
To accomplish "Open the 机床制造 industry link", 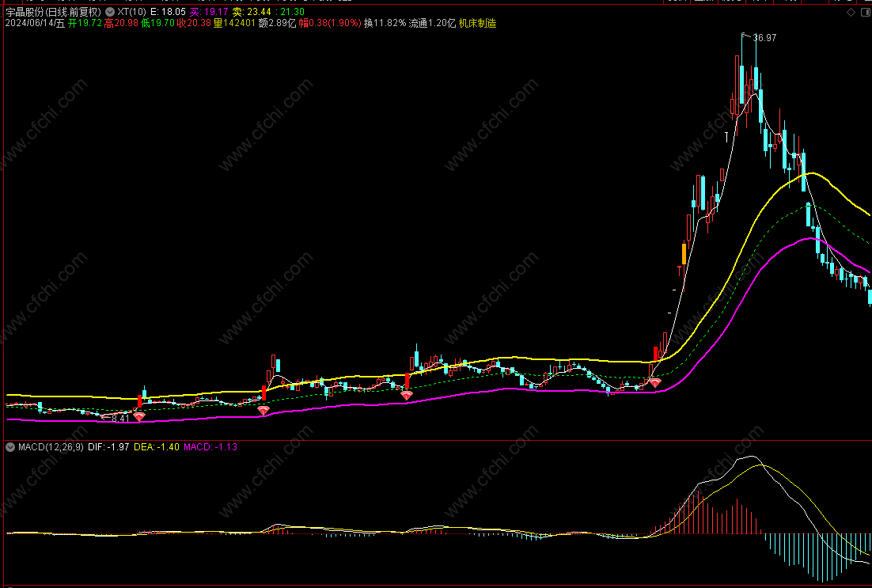I will [x=478, y=24].
